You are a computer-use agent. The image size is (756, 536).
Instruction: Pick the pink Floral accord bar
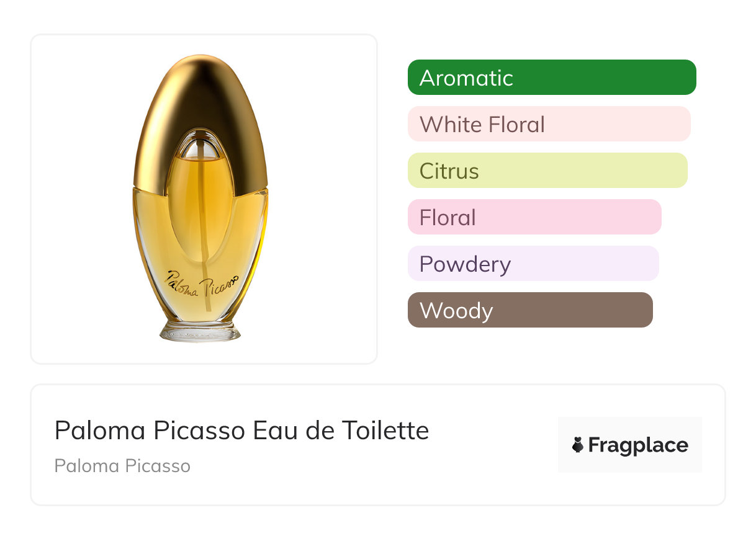pyautogui.click(x=534, y=217)
